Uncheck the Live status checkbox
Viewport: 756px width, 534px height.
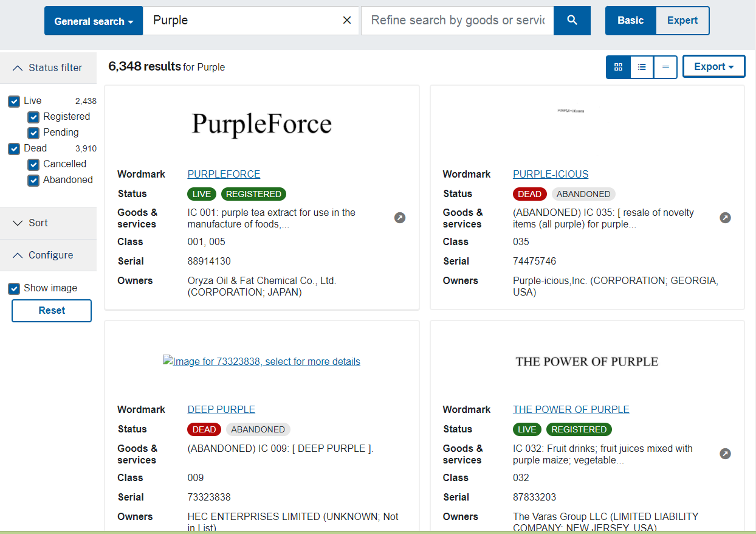pos(14,102)
